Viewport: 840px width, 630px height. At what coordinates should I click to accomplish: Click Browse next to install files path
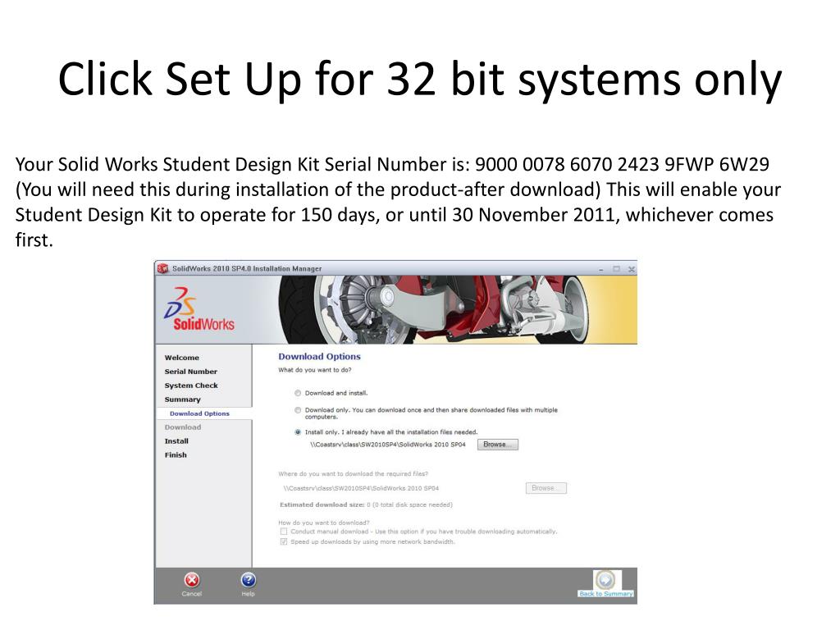(x=498, y=445)
